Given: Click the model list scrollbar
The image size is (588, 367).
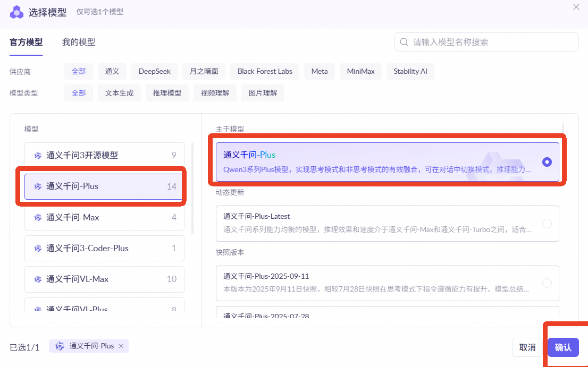Looking at the screenshot, I should click(192, 188).
